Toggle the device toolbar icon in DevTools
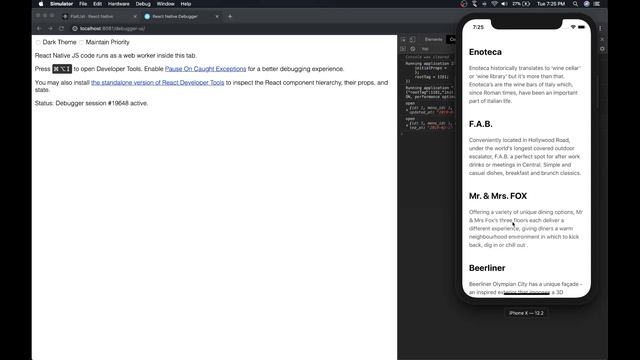The width and height of the screenshot is (640, 360). tap(413, 40)
